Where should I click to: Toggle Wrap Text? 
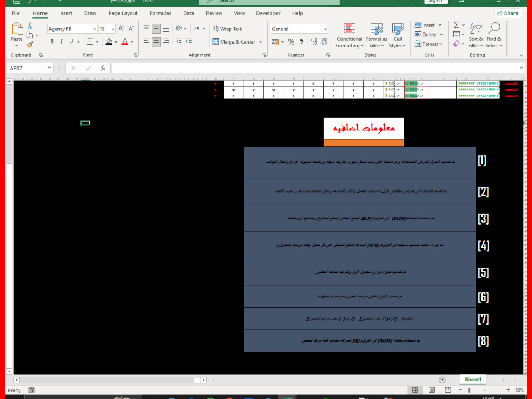[227, 29]
